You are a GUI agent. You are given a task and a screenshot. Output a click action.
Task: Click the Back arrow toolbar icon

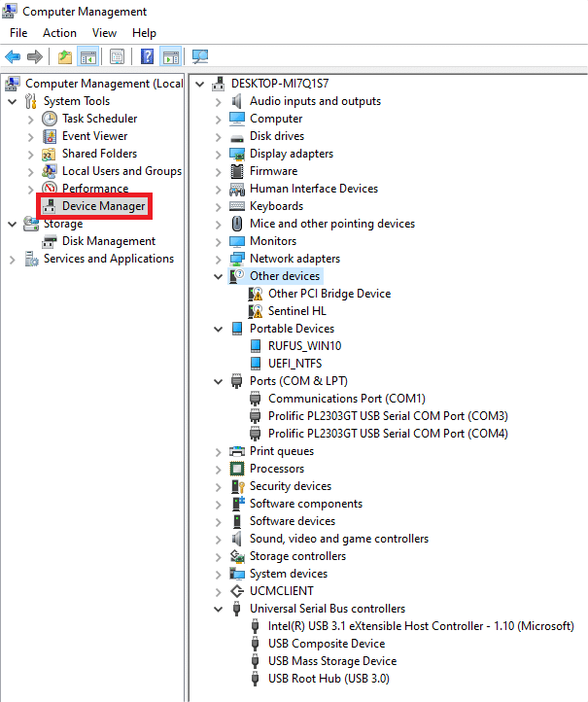(x=13, y=56)
